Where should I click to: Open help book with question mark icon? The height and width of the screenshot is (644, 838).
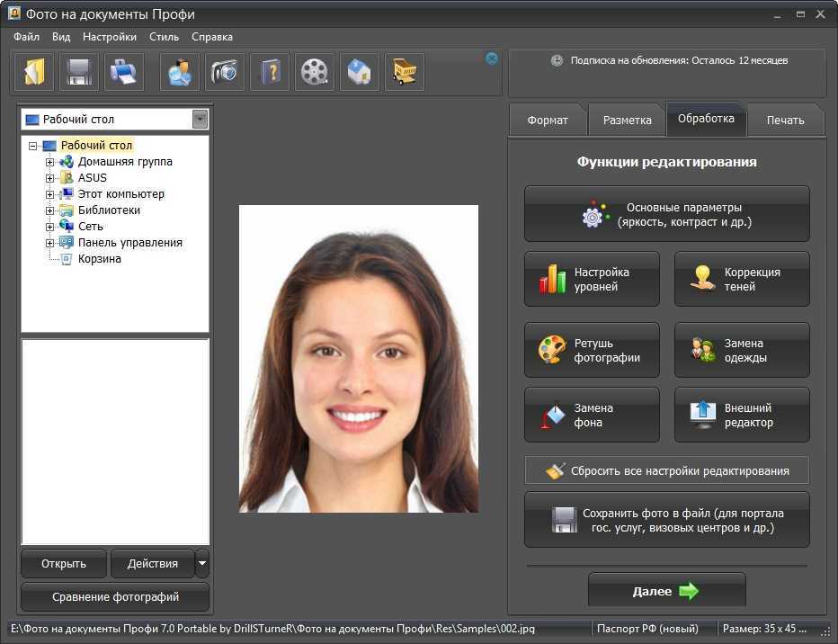(x=270, y=72)
